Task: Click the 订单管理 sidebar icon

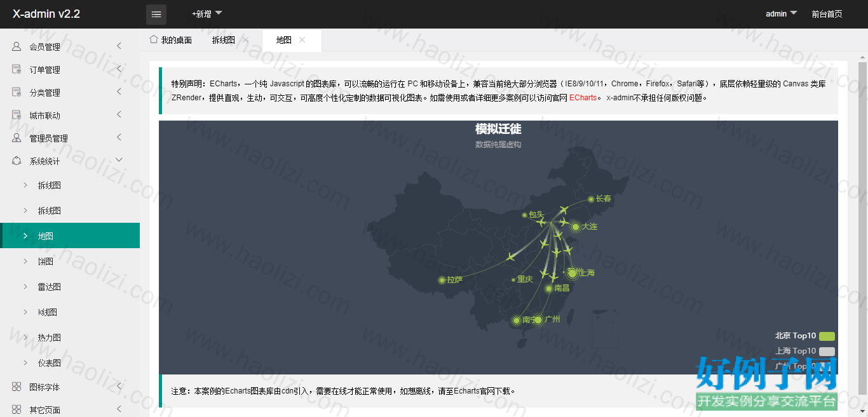Action: [x=17, y=69]
